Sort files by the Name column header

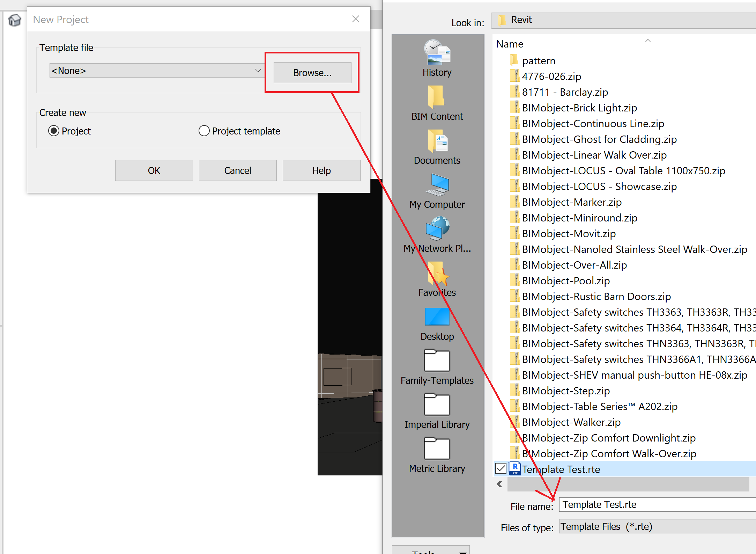[510, 44]
